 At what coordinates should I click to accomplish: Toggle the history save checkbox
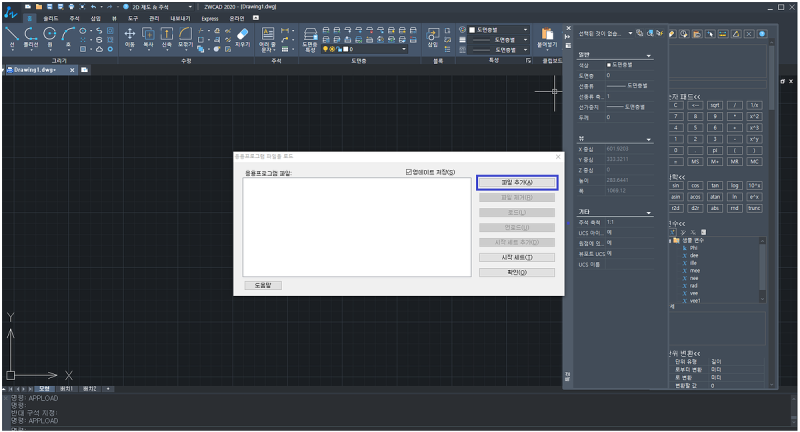(409, 172)
